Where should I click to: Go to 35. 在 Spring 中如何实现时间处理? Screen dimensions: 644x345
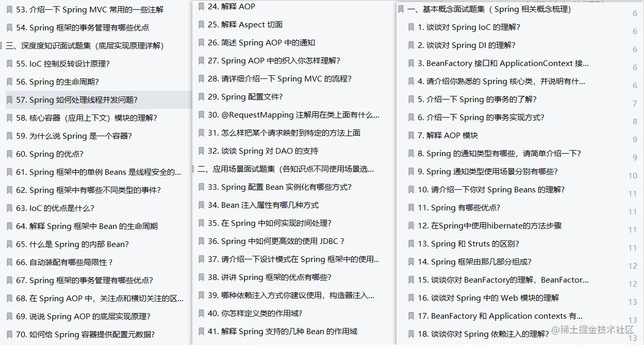point(270,223)
